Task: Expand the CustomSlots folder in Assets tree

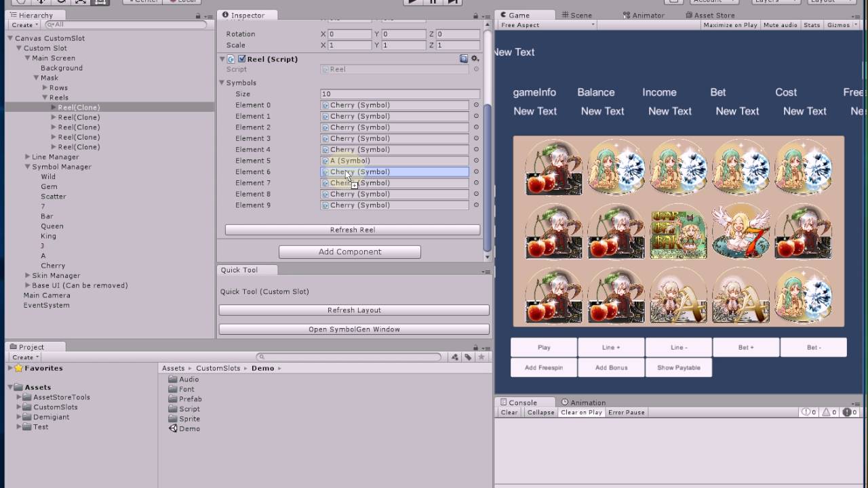Action: [19, 407]
